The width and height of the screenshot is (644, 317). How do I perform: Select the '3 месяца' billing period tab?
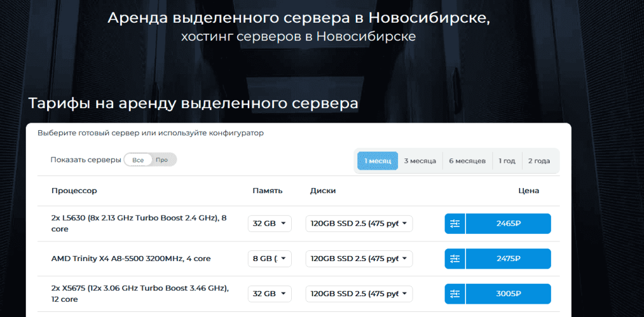click(x=419, y=161)
